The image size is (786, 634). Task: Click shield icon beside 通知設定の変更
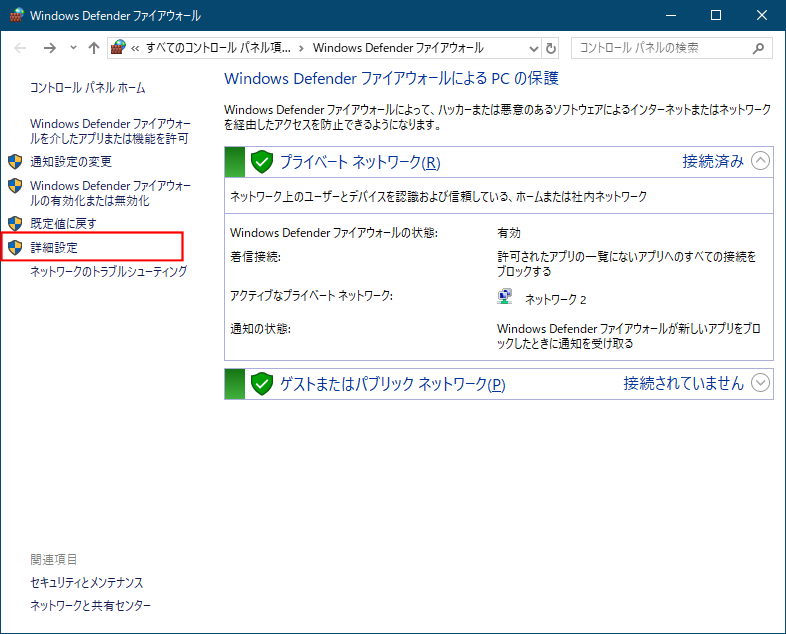pos(15,161)
